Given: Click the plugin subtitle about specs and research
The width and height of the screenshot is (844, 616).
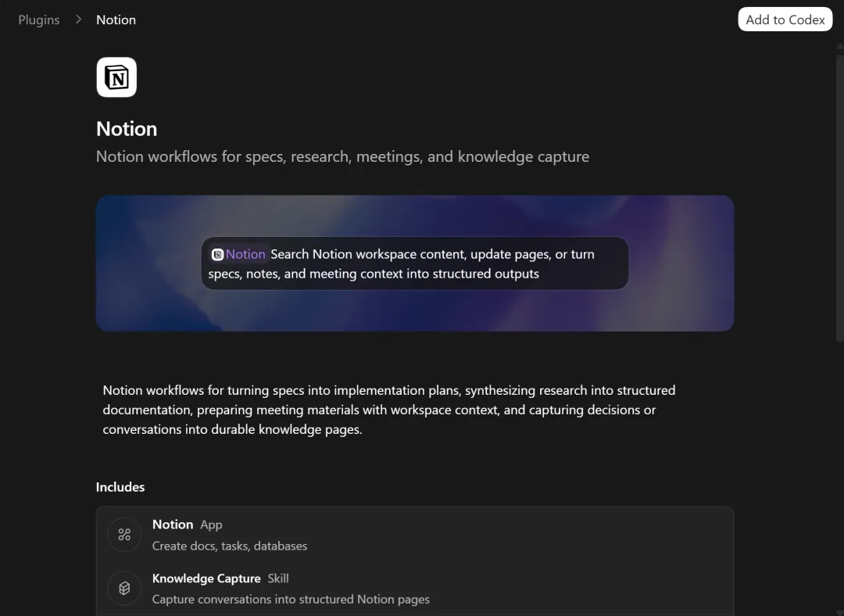Looking at the screenshot, I should pyautogui.click(x=342, y=156).
